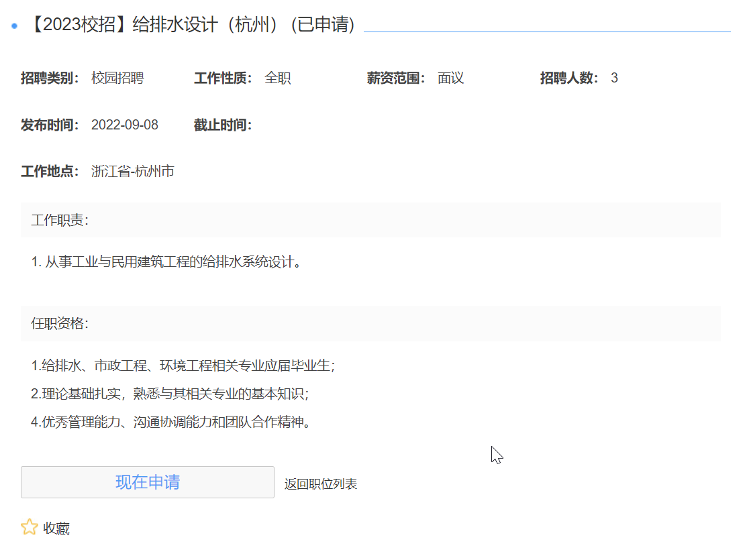Click the 收藏 label
This screenshot has width=743, height=560.
tap(56, 528)
